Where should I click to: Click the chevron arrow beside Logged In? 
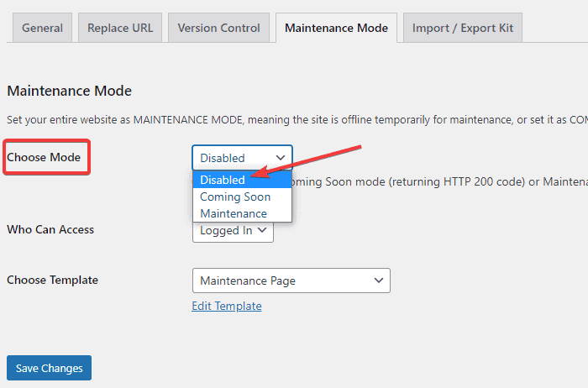click(262, 230)
